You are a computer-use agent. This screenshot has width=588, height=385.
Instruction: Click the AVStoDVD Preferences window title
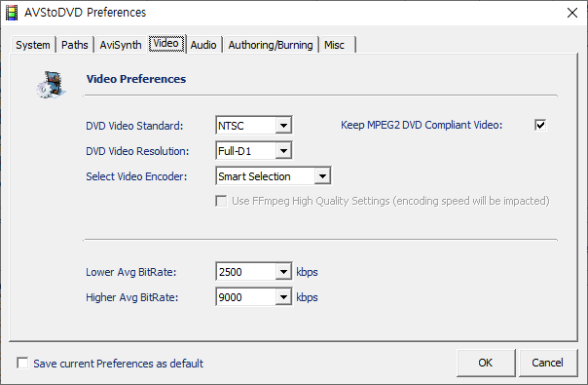(x=85, y=13)
